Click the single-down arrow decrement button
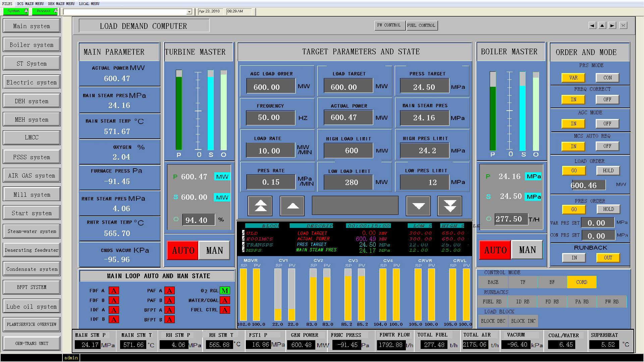 click(x=418, y=206)
